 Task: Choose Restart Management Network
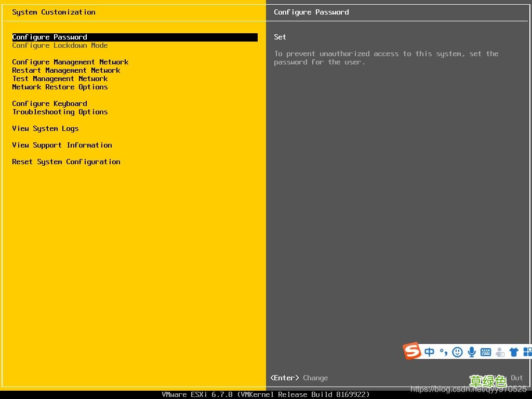click(x=66, y=71)
